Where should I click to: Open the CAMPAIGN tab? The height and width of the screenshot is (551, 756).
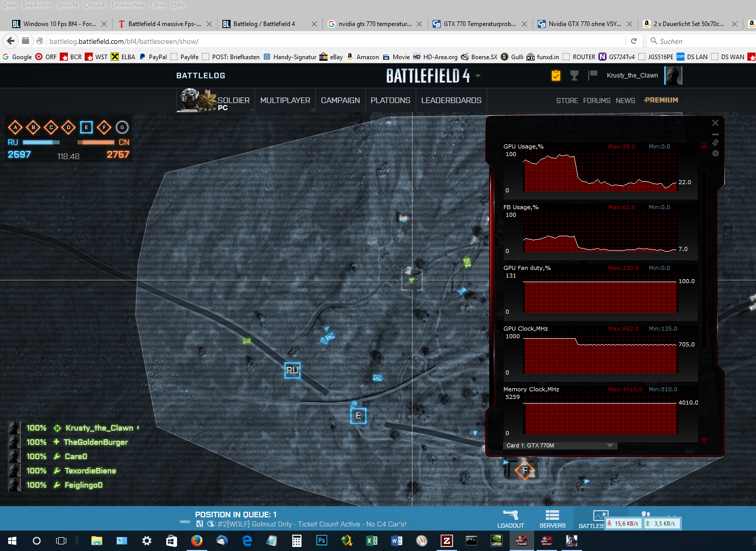340,101
